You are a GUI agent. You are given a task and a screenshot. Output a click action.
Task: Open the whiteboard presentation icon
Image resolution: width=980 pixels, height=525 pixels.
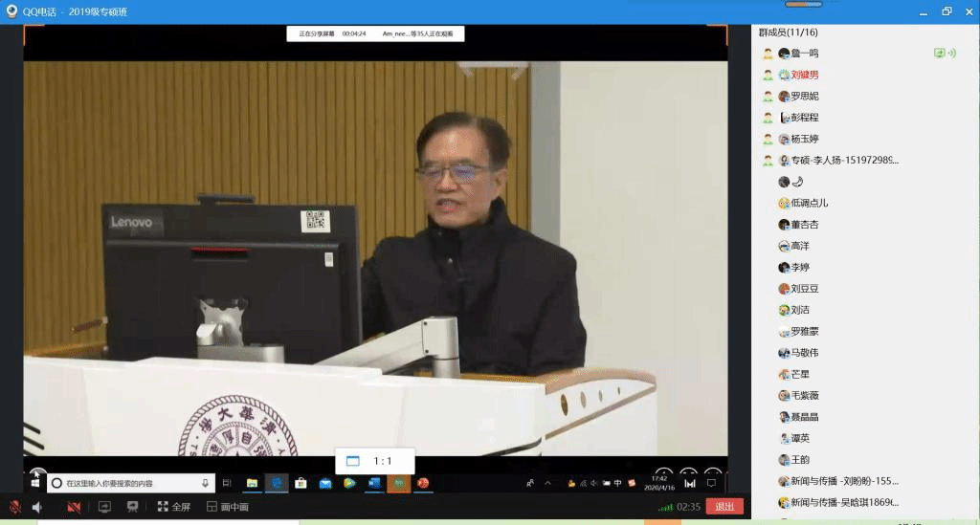click(133, 507)
